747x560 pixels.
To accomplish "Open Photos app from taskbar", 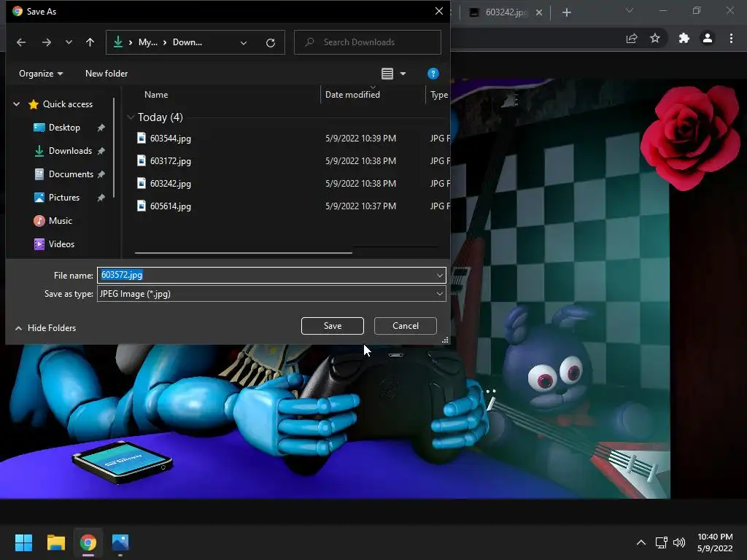I will (120, 542).
